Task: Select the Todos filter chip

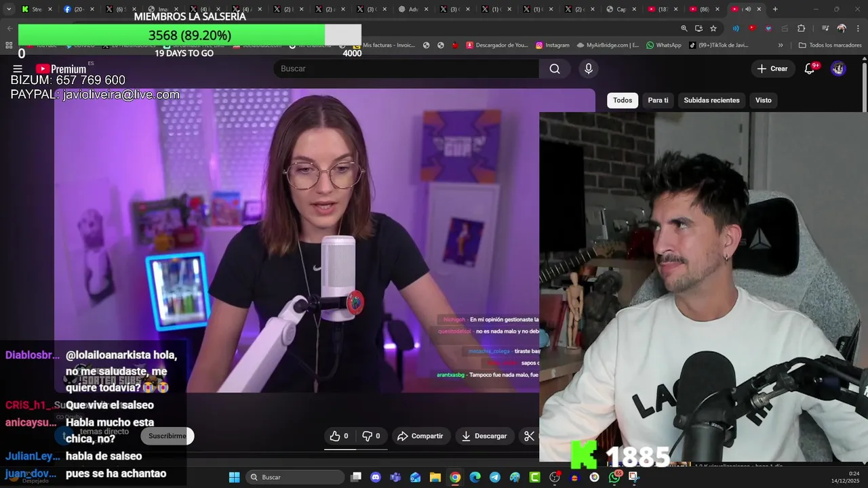Action: coord(623,100)
